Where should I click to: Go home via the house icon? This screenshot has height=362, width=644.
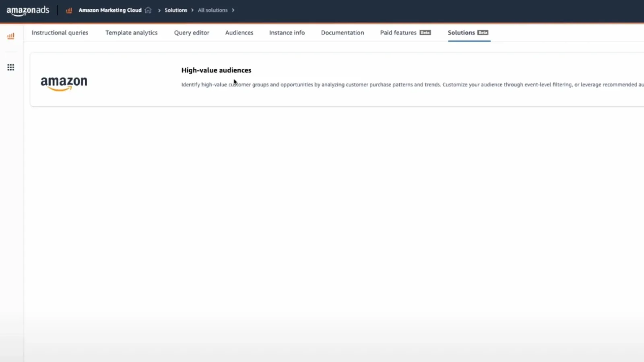tap(148, 10)
